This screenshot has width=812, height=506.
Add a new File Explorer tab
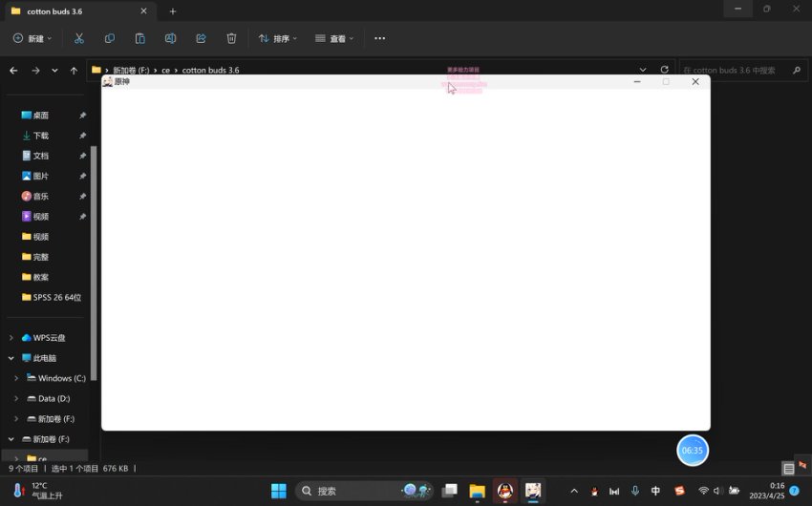coord(173,11)
